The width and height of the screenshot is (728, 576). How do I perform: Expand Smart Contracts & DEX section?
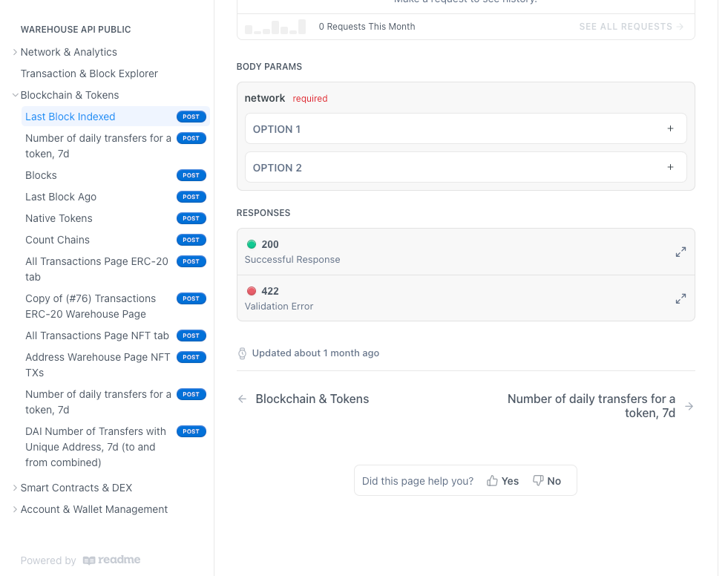pyautogui.click(x=15, y=488)
